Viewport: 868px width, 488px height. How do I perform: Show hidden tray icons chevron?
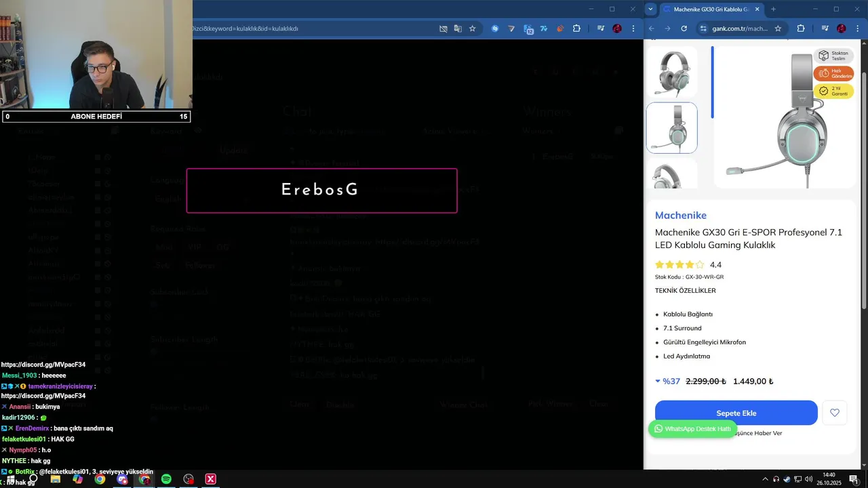pyautogui.click(x=766, y=479)
